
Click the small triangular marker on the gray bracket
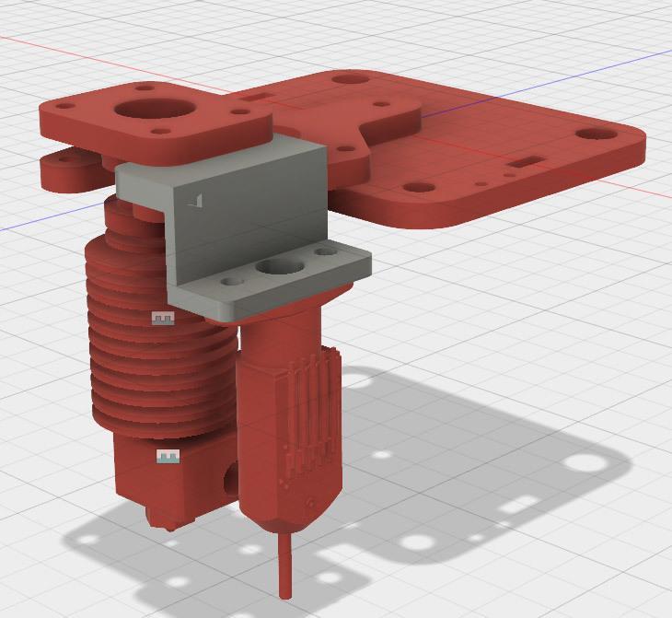click(x=195, y=200)
